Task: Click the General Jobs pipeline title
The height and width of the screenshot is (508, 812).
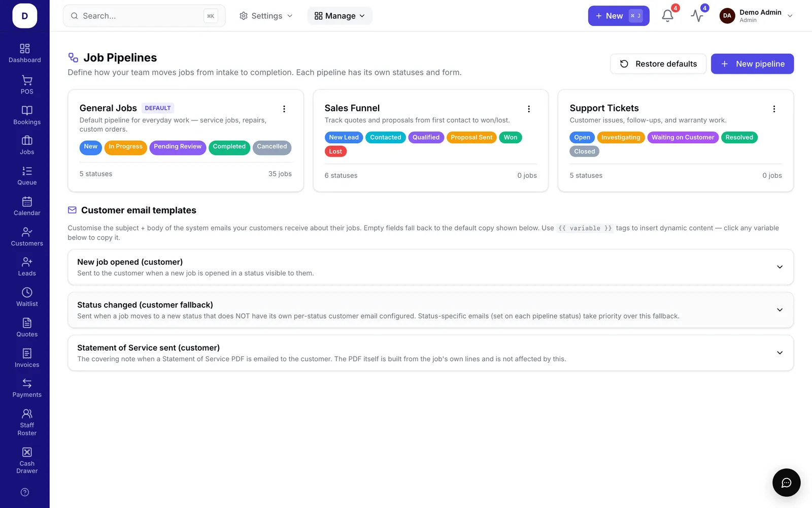Action: pos(108,108)
